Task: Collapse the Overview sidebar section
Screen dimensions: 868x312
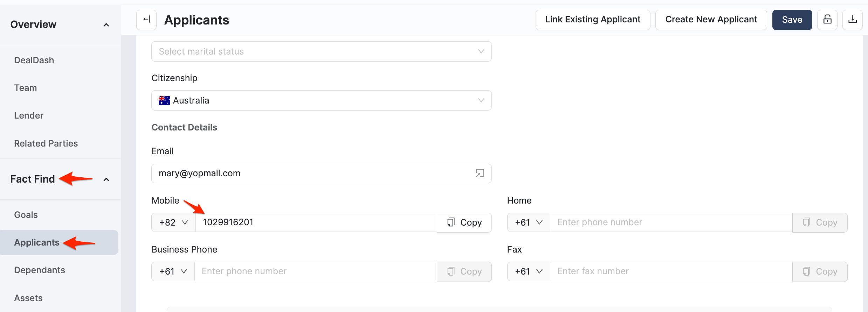Action: pyautogui.click(x=106, y=25)
